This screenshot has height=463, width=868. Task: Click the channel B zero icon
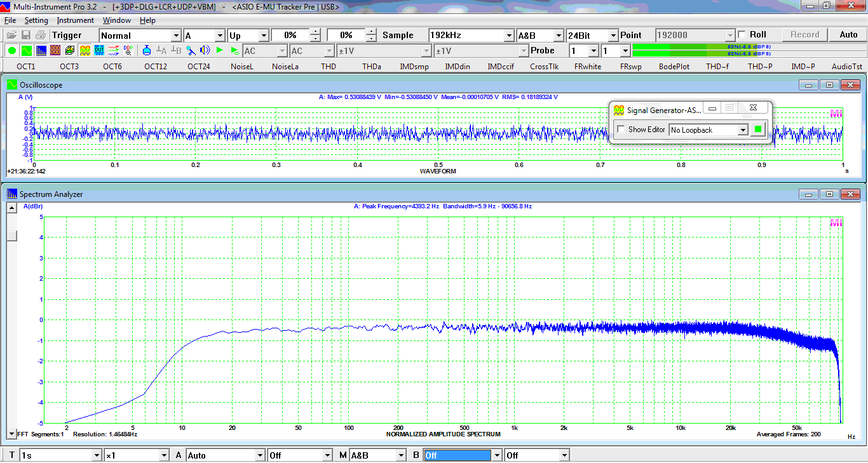point(176,50)
